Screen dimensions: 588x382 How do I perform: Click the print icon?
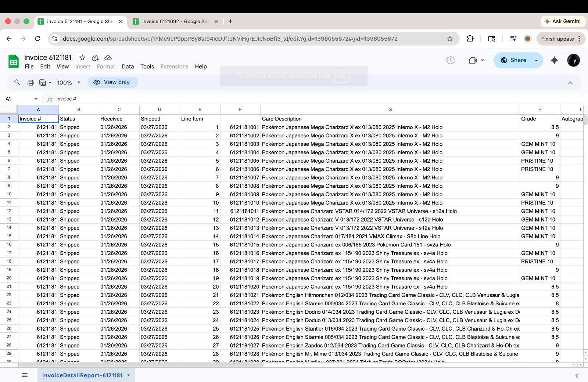click(31, 83)
